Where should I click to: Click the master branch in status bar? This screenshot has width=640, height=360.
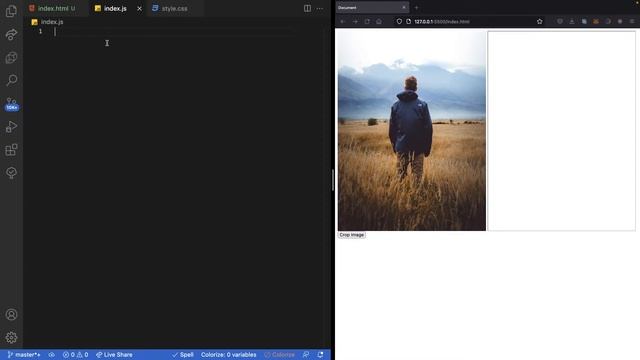pos(24,355)
